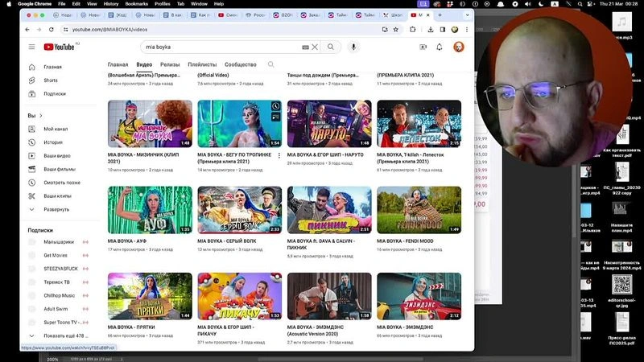Switch to the Главная channel tab
Viewport: 644px width, 362px height.
[118, 64]
